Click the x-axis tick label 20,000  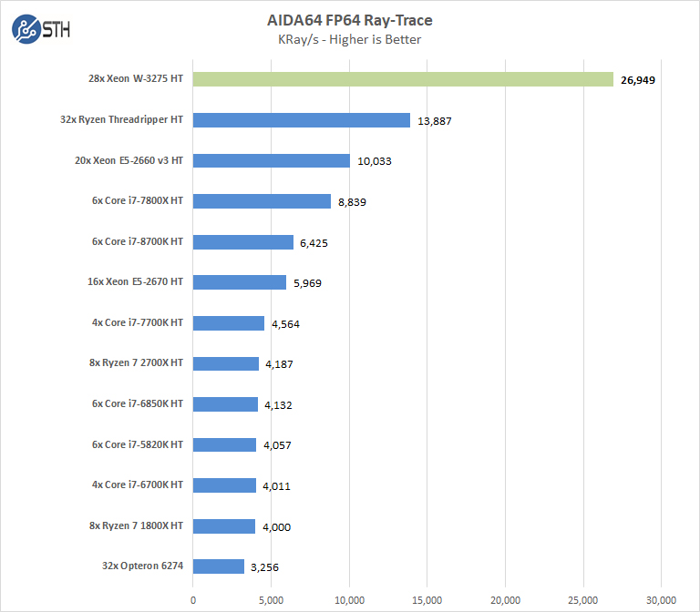(505, 601)
